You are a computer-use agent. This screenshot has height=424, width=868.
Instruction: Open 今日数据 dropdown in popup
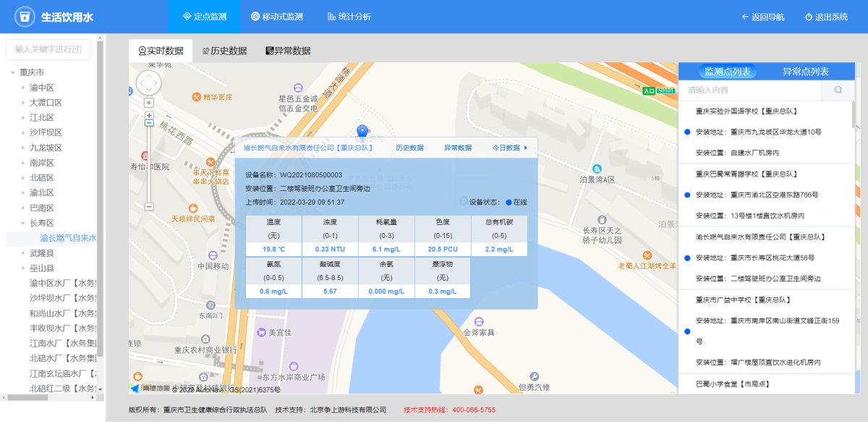tap(510, 148)
